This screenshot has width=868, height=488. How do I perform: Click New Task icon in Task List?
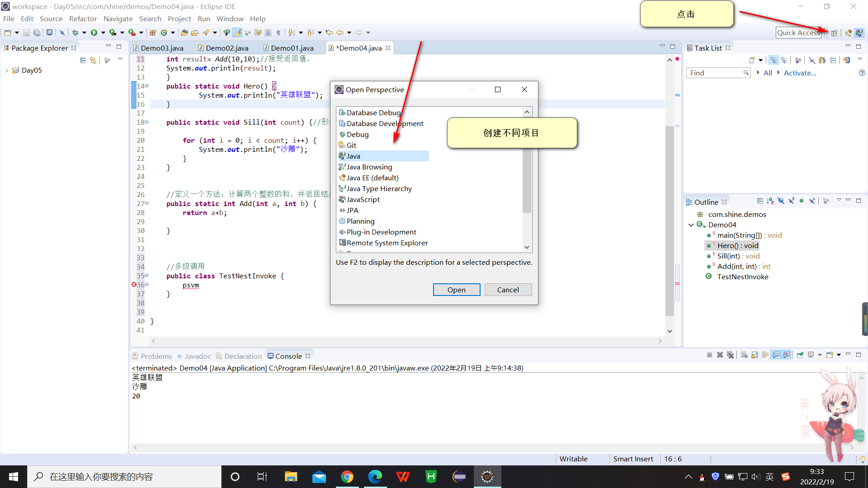pyautogui.click(x=751, y=60)
